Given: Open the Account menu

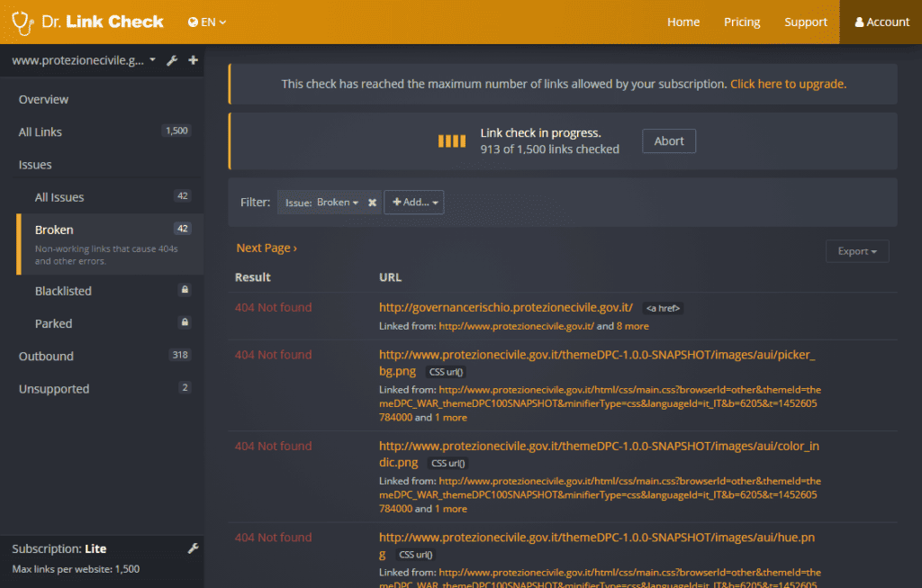Looking at the screenshot, I should [881, 22].
